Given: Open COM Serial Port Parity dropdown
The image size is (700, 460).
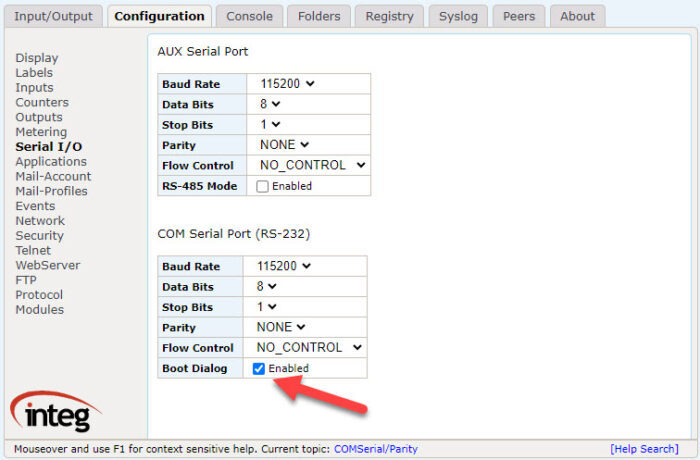Looking at the screenshot, I should (281, 327).
